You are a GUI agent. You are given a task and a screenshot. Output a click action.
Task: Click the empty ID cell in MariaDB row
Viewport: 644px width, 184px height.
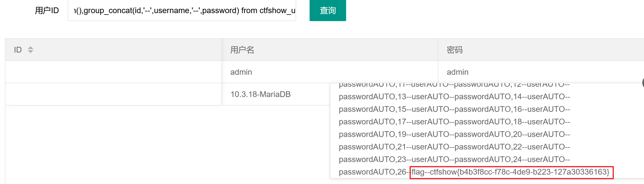pyautogui.click(x=113, y=94)
